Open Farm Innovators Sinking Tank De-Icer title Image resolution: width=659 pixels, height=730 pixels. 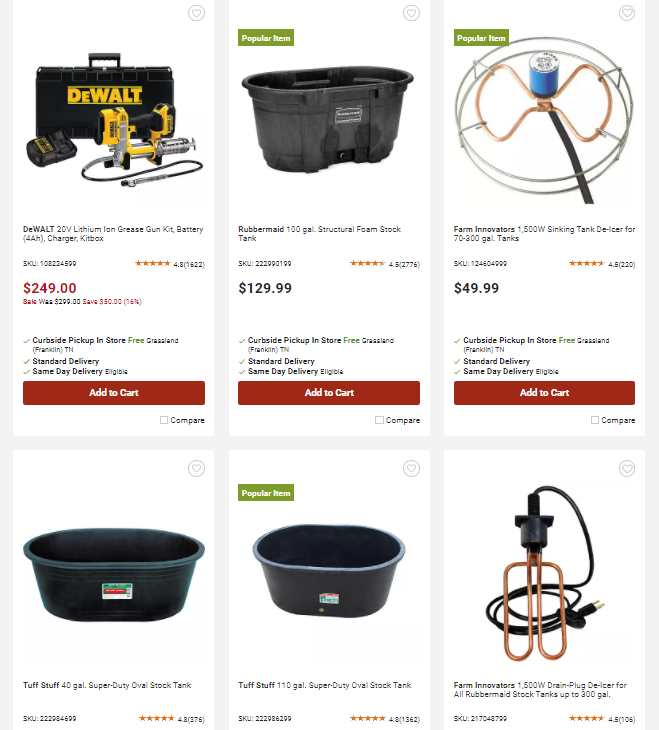click(x=544, y=234)
